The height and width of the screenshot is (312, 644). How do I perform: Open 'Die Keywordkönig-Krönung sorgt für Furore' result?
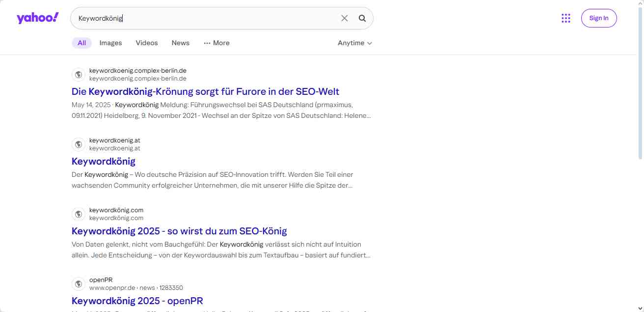(205, 91)
